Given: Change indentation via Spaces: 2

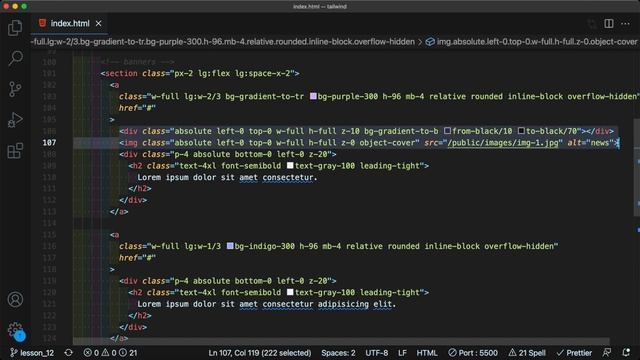Looking at the screenshot, I should point(338,353).
